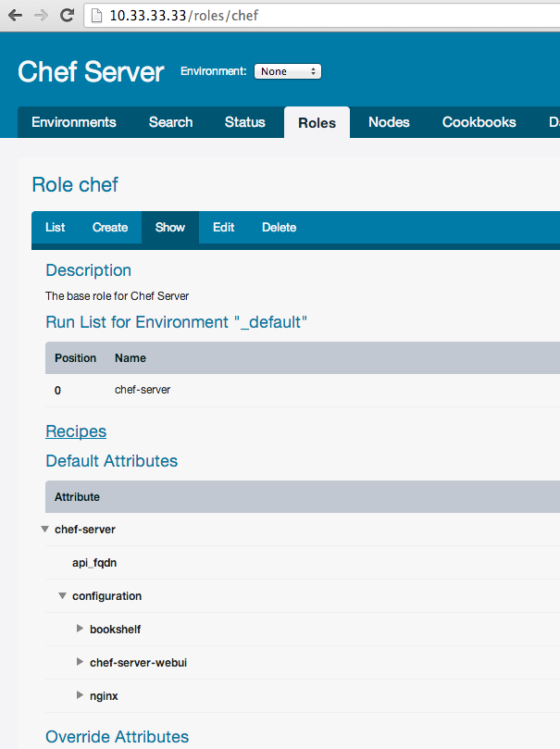Image resolution: width=560 pixels, height=749 pixels.
Task: Collapse the configuration attribute triangle
Action: [62, 596]
